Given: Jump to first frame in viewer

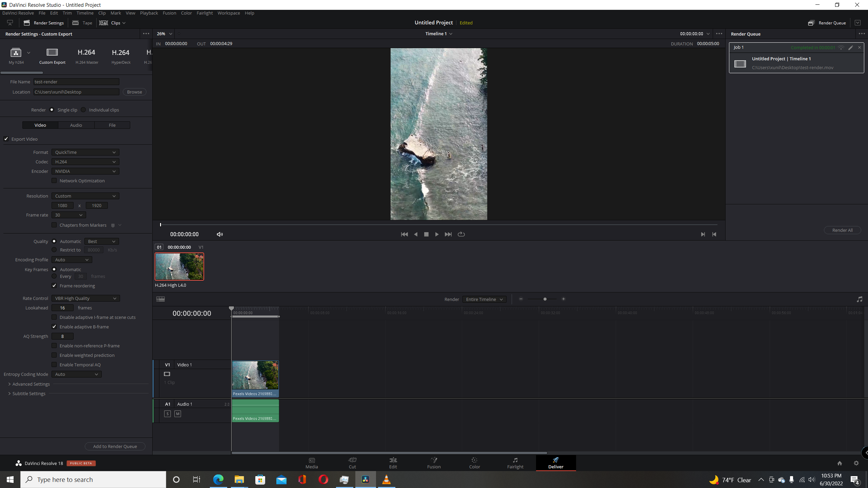Looking at the screenshot, I should coord(404,234).
